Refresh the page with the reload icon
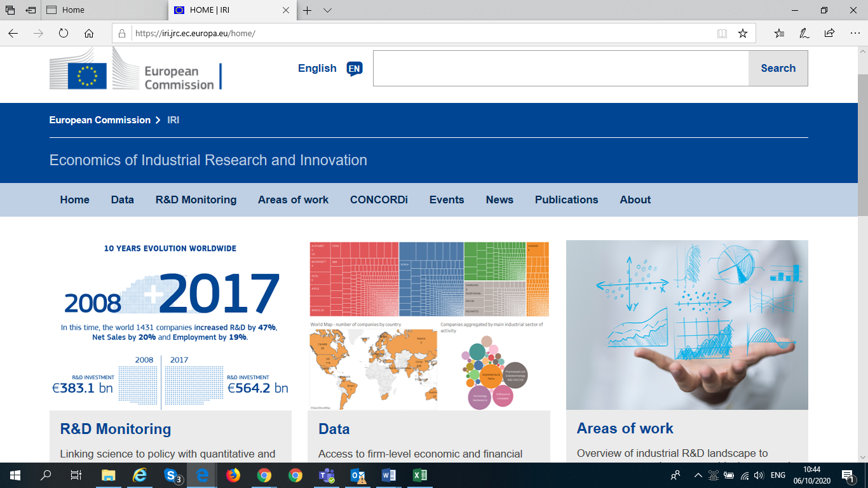 [63, 33]
